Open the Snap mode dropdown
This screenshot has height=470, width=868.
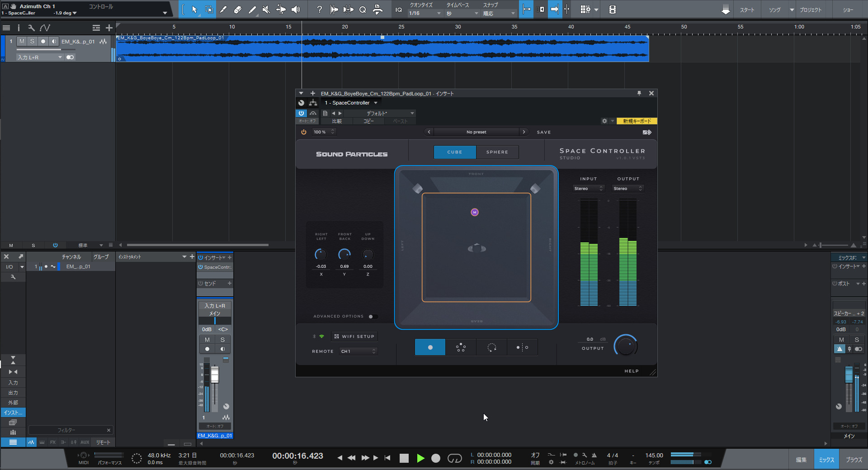point(499,14)
